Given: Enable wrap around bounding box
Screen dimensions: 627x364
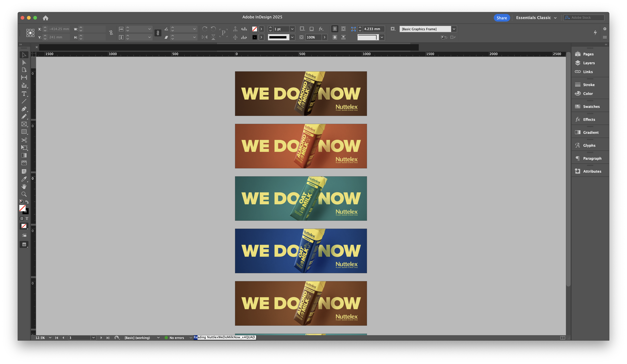Looking at the screenshot, I should coord(343,29).
